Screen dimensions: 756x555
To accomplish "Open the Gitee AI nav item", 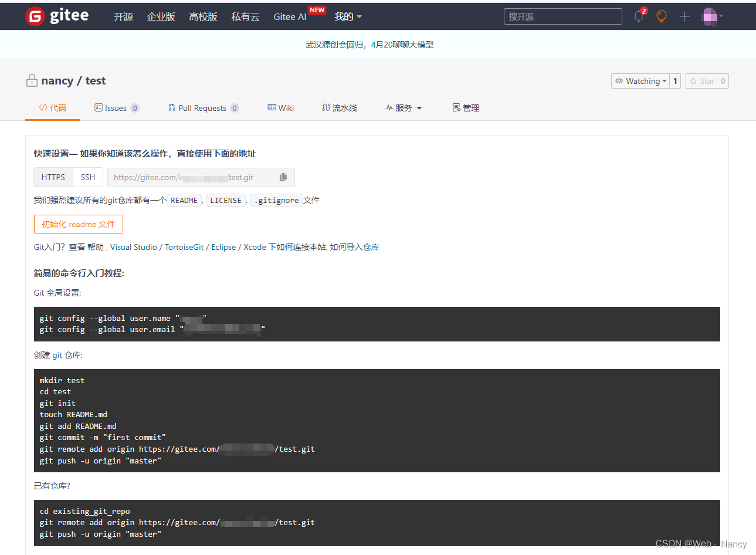I will point(290,16).
